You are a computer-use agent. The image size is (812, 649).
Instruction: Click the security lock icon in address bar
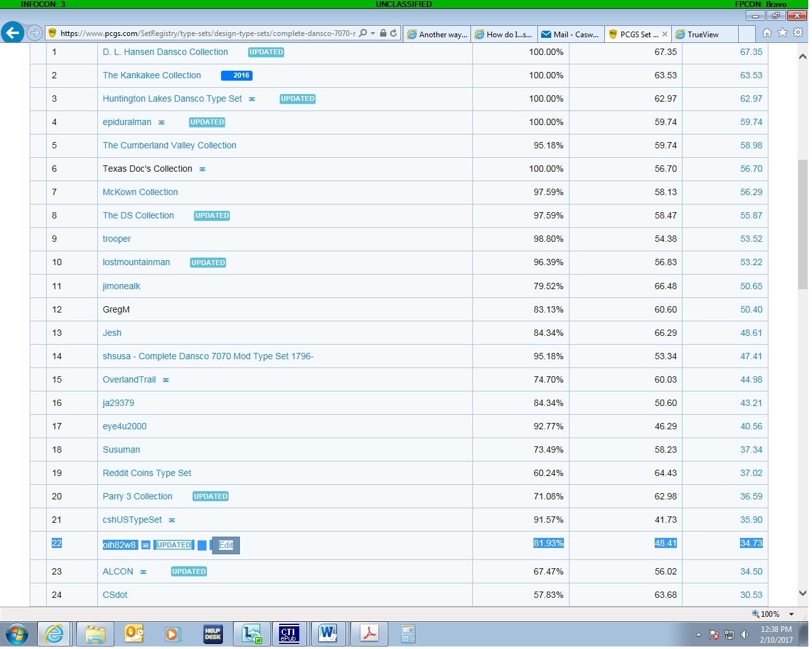tap(383, 33)
